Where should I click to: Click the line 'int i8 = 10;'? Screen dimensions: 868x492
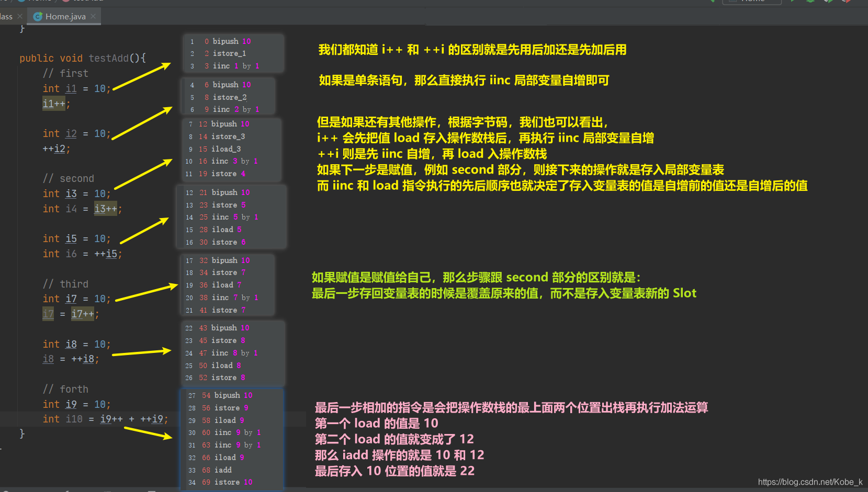pos(77,344)
